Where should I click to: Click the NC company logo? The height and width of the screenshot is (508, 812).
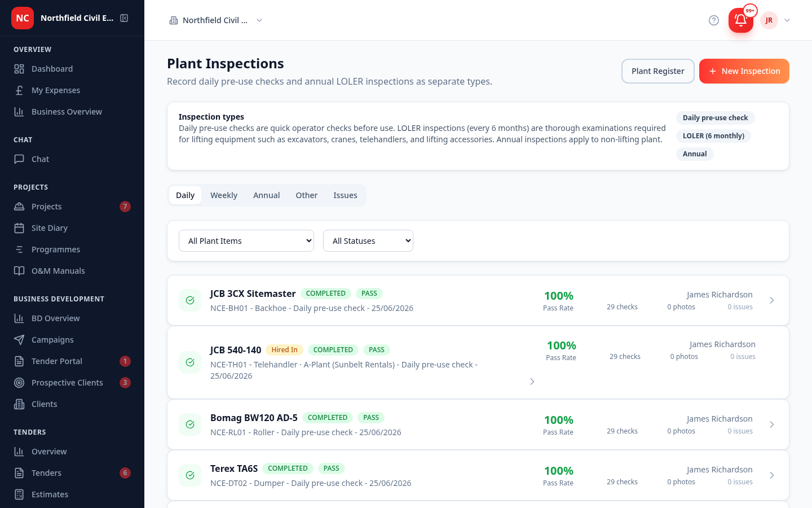coord(23,18)
